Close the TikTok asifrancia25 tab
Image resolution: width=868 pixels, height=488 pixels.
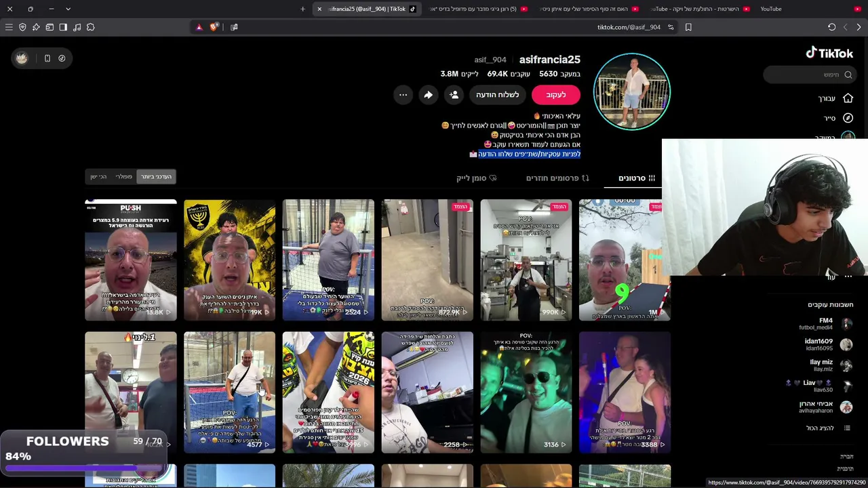tap(319, 9)
